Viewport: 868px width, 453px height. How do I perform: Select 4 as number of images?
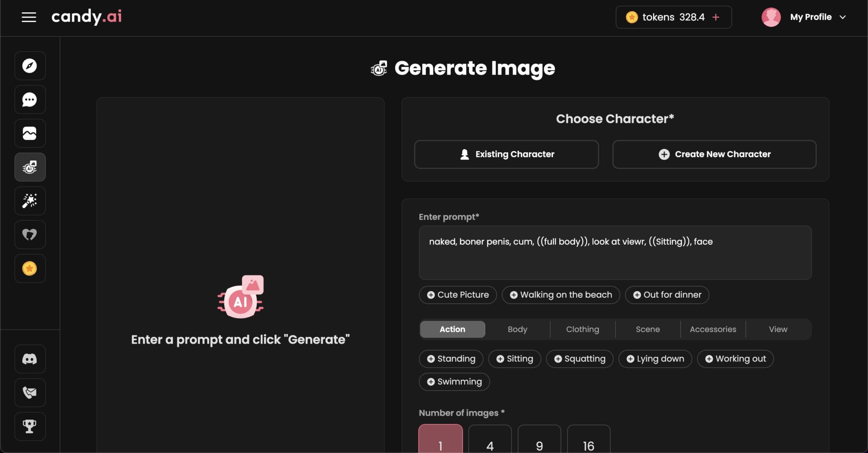click(490, 441)
